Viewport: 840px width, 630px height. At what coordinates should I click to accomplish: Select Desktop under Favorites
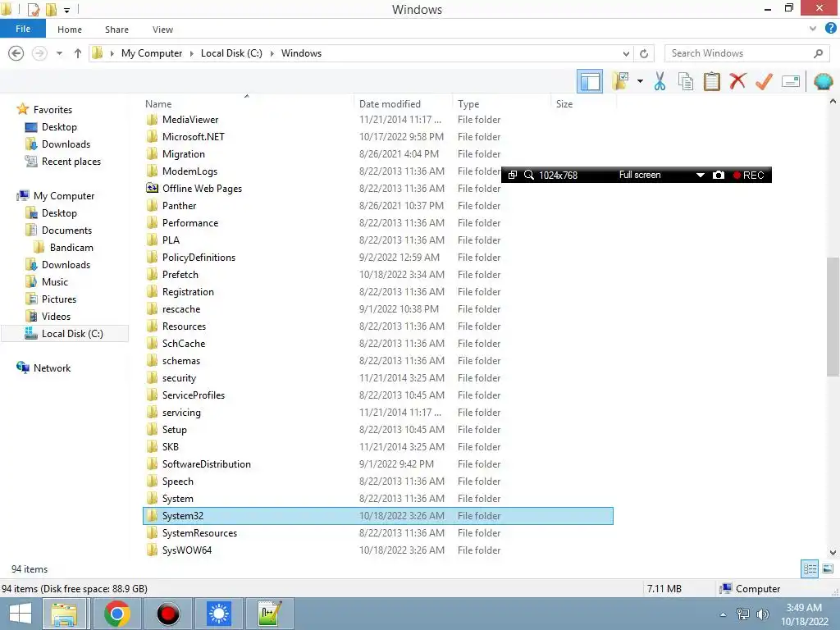[x=59, y=127]
